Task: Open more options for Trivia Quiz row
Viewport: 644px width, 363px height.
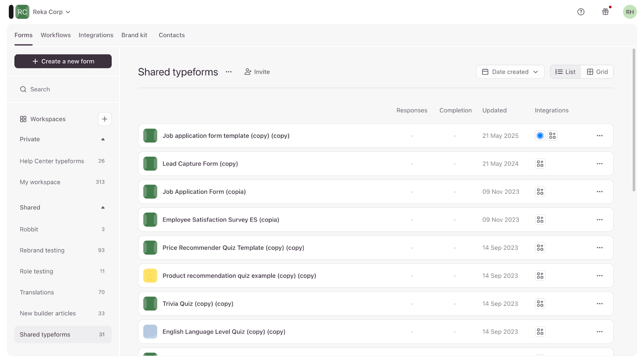Action: click(x=599, y=304)
